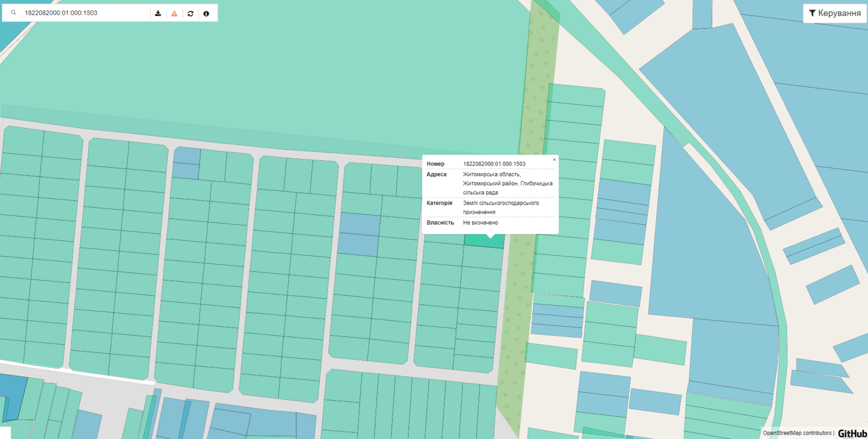The height and width of the screenshot is (439, 868).
Task: Click the download icon in search bar
Action: click(x=158, y=14)
